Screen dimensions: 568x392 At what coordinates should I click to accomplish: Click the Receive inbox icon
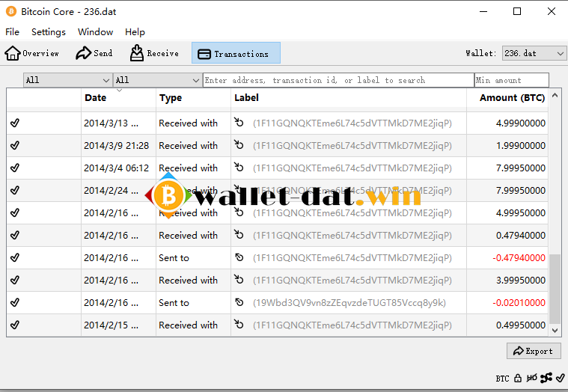tap(136, 53)
